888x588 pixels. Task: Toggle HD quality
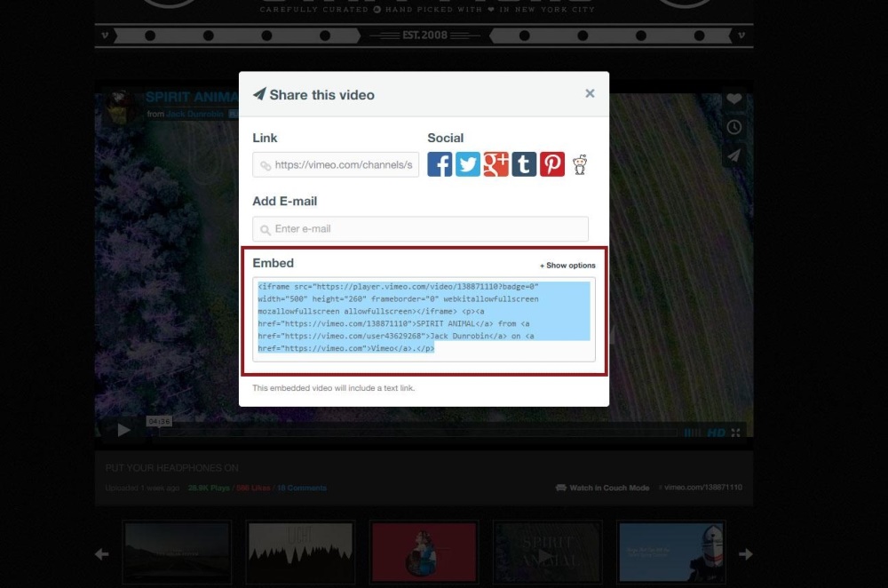pos(716,433)
